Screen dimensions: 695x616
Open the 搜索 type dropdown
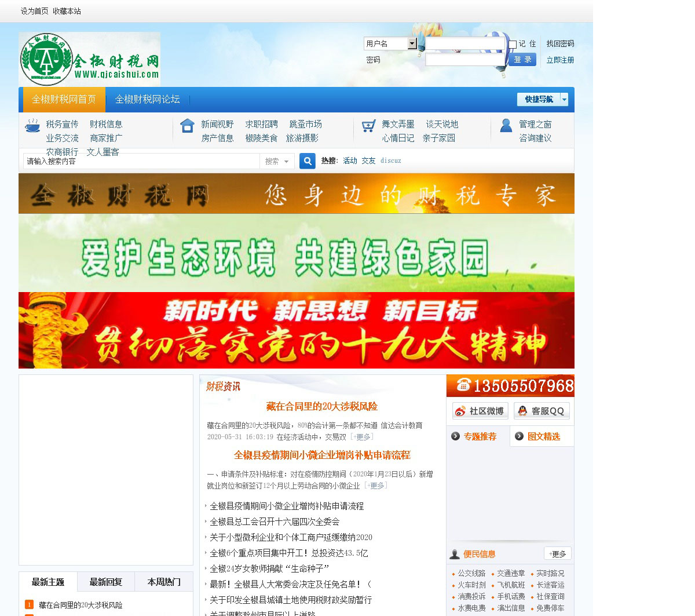point(277,161)
